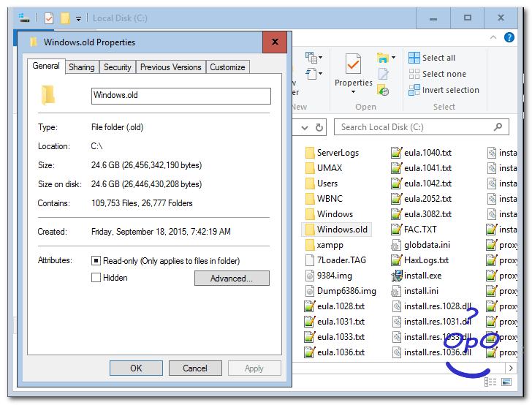Click the History ribbon icon

(383, 91)
